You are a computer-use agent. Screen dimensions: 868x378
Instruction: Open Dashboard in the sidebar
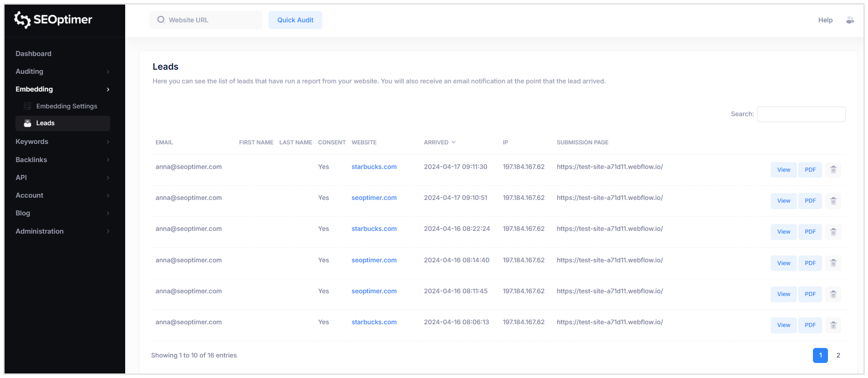tap(33, 54)
